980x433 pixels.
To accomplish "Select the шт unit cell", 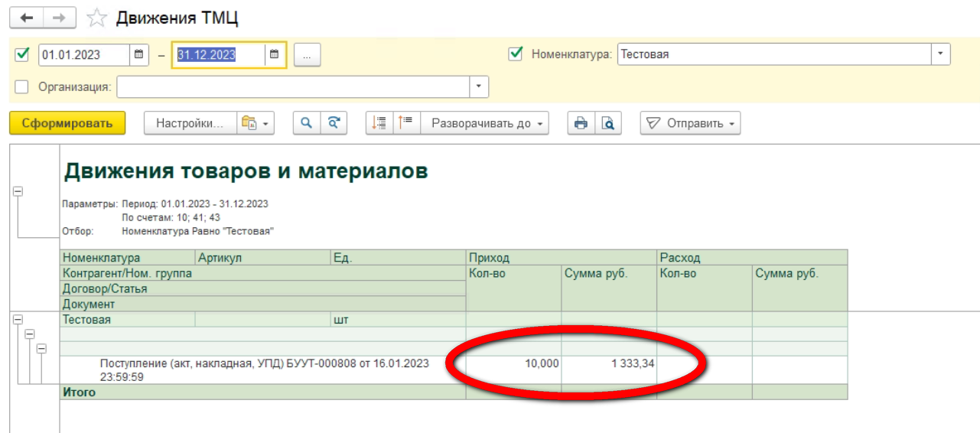I will pyautogui.click(x=399, y=320).
